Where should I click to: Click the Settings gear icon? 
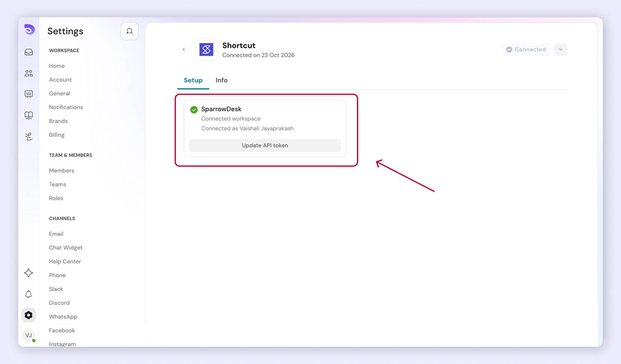29,315
